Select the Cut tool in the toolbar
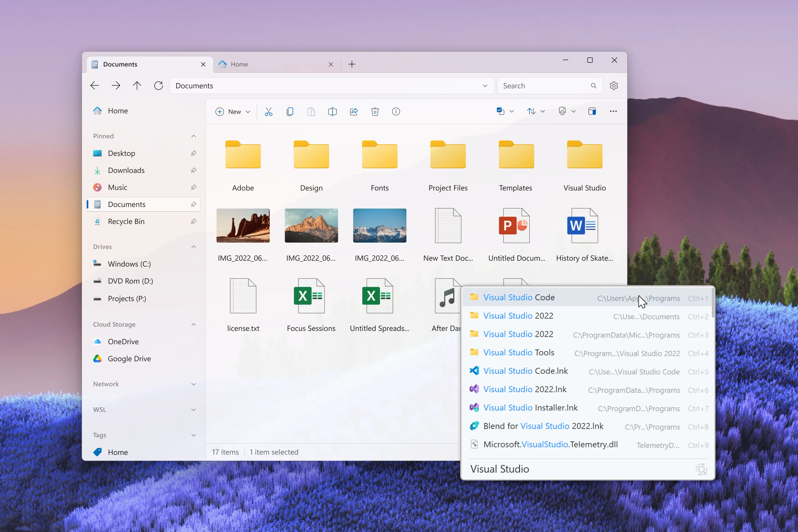This screenshot has height=532, width=798. pyautogui.click(x=269, y=111)
